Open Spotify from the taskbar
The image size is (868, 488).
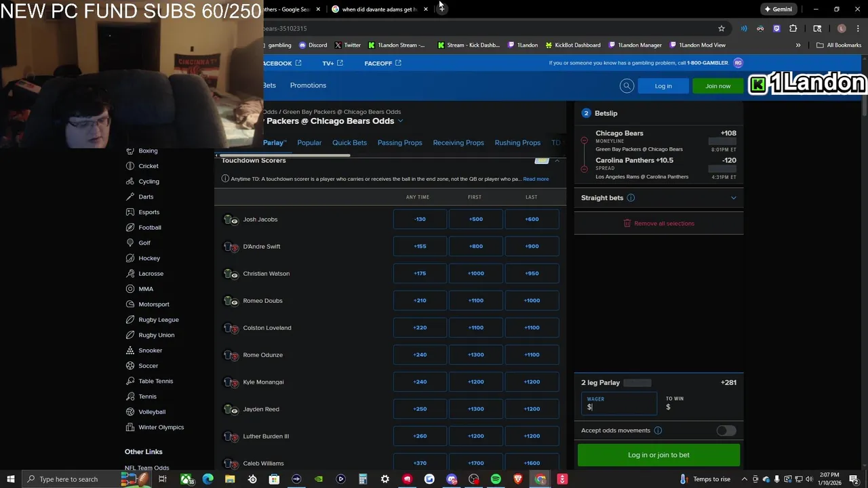click(496, 479)
